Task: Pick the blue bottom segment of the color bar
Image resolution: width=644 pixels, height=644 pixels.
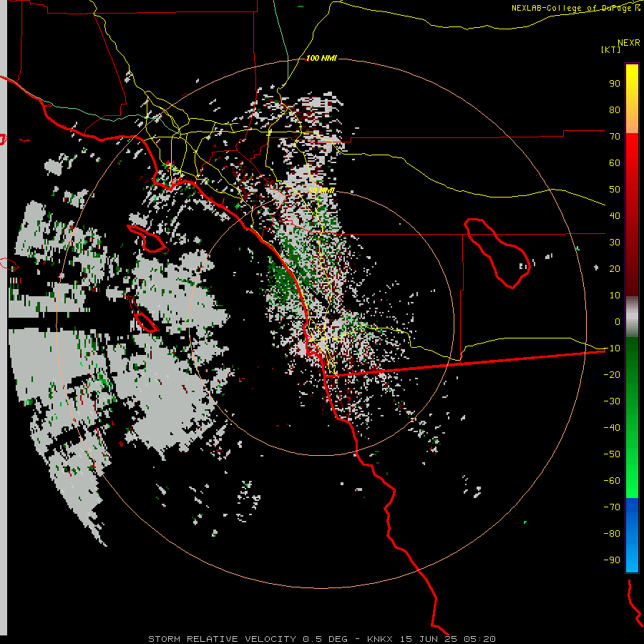Action: [x=632, y=535]
